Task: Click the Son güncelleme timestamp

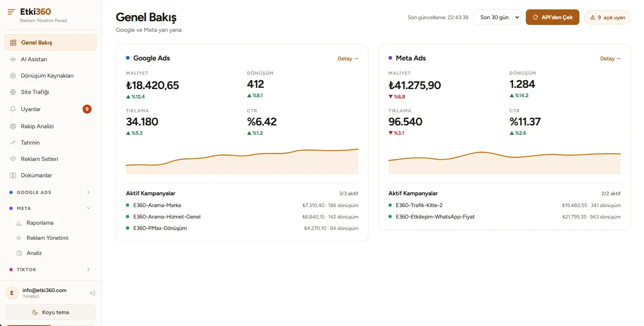Action: click(x=438, y=18)
